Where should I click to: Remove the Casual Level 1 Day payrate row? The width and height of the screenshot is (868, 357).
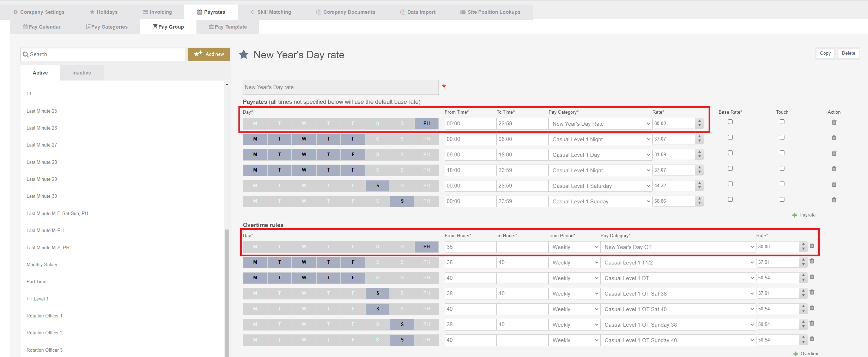pos(834,153)
